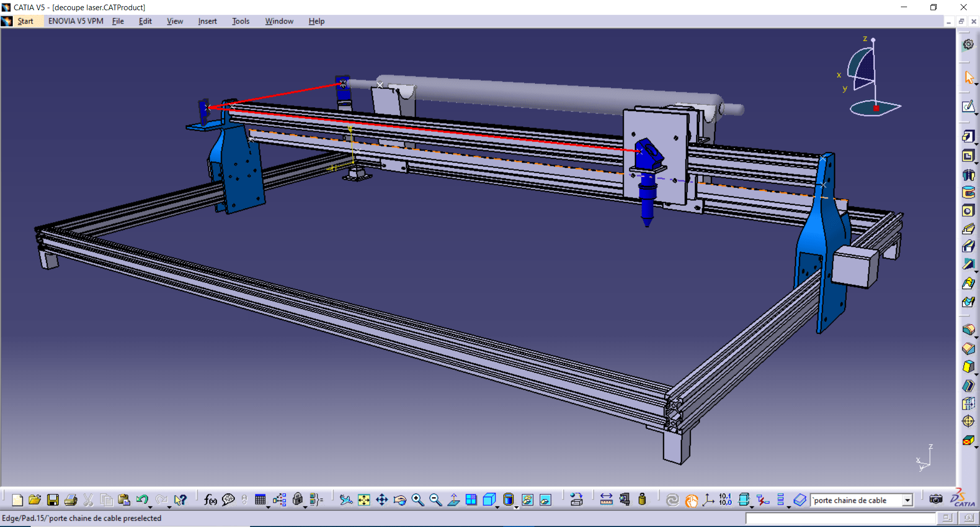Open the Sketcher tool

(968, 106)
